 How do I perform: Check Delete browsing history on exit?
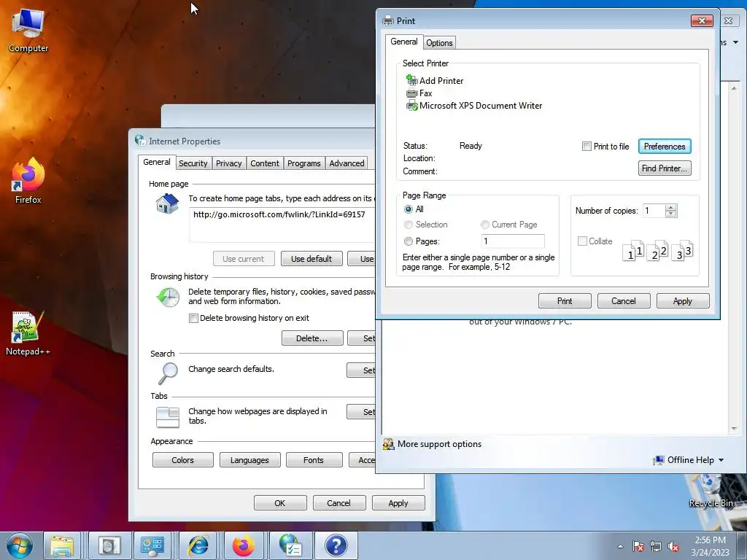(193, 318)
